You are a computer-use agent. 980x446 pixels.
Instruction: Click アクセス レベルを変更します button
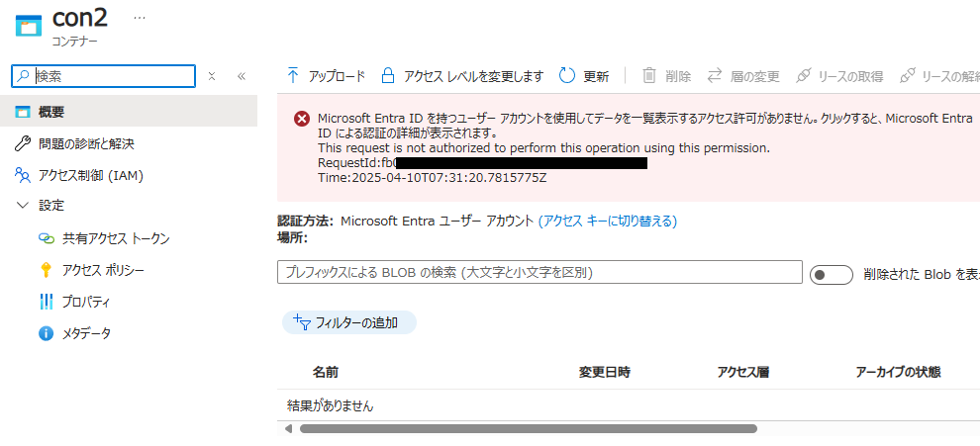tap(463, 76)
